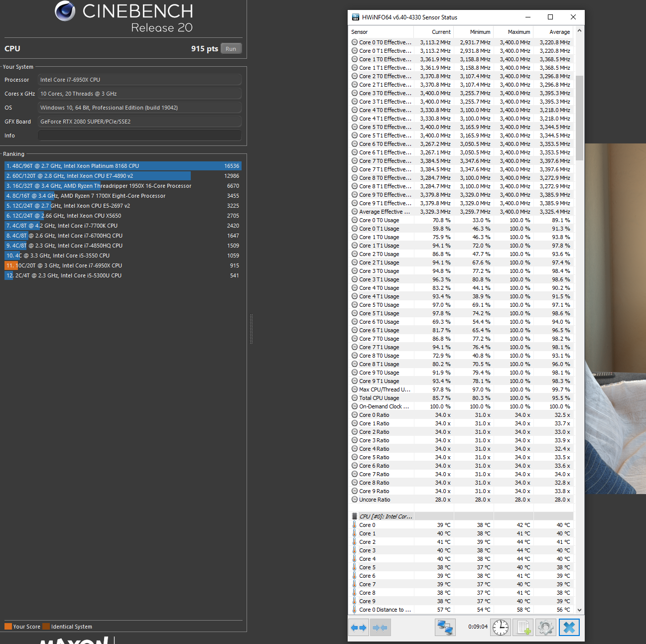The height and width of the screenshot is (644, 646).
Task: Start sensor logging with the sheet-plus icon
Action: (523, 628)
